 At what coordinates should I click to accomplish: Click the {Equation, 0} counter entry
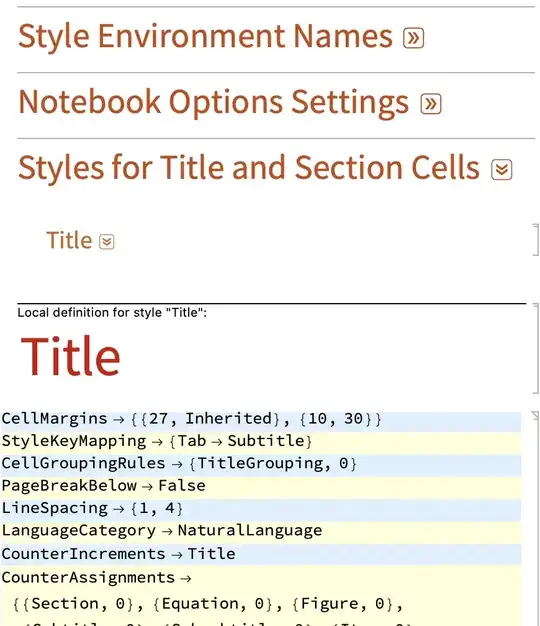214,604
